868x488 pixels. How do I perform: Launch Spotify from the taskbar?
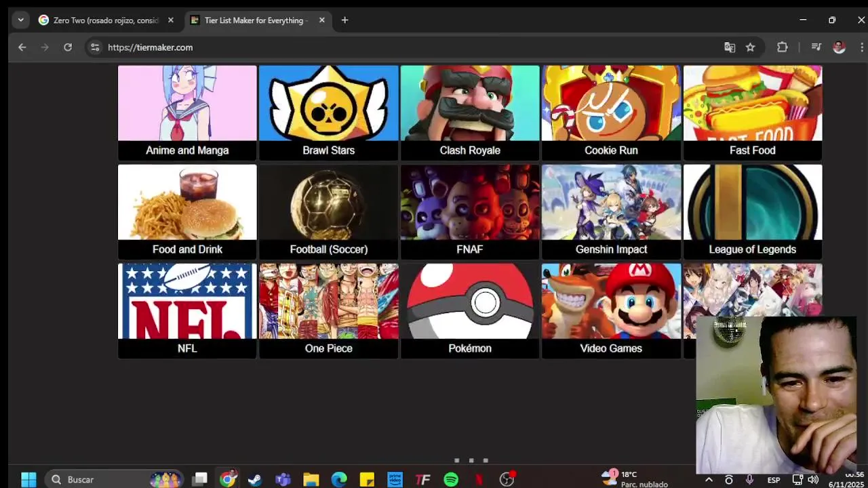(451, 480)
